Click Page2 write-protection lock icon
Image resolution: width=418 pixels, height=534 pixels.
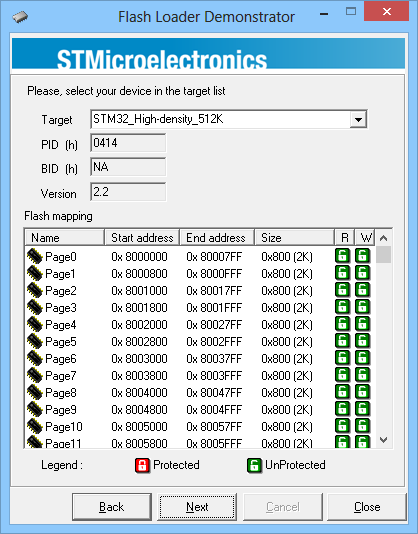pos(362,290)
